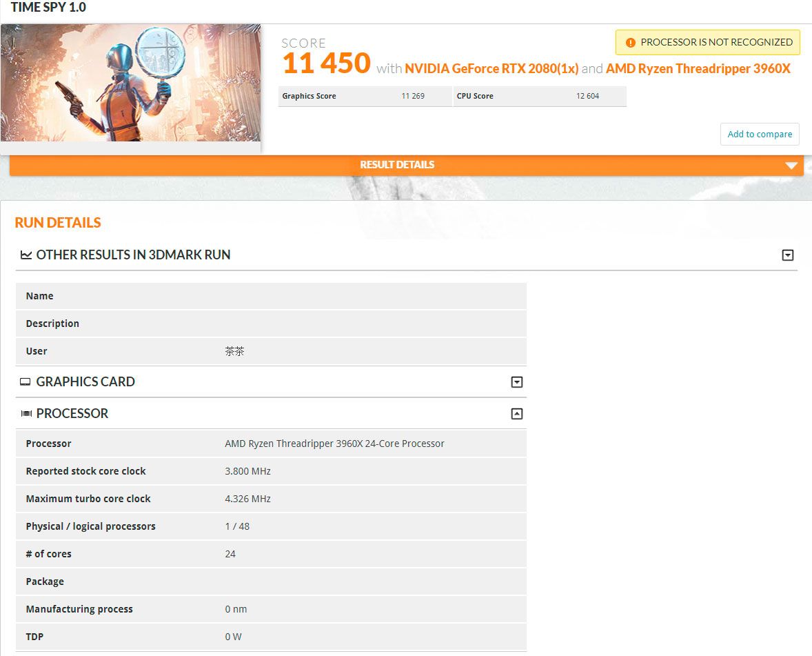Expand the Graphics Card section arrow
The height and width of the screenshot is (656, 812).
tap(516, 382)
